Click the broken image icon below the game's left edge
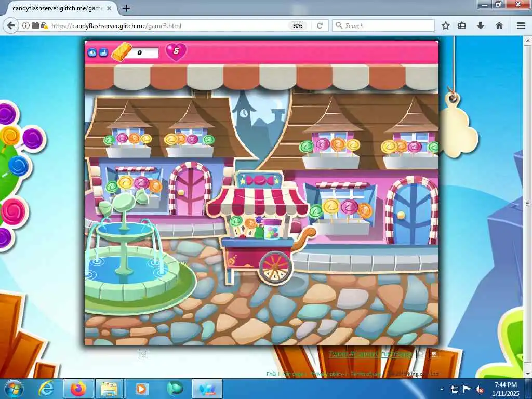This screenshot has height=399, width=532. [143, 354]
